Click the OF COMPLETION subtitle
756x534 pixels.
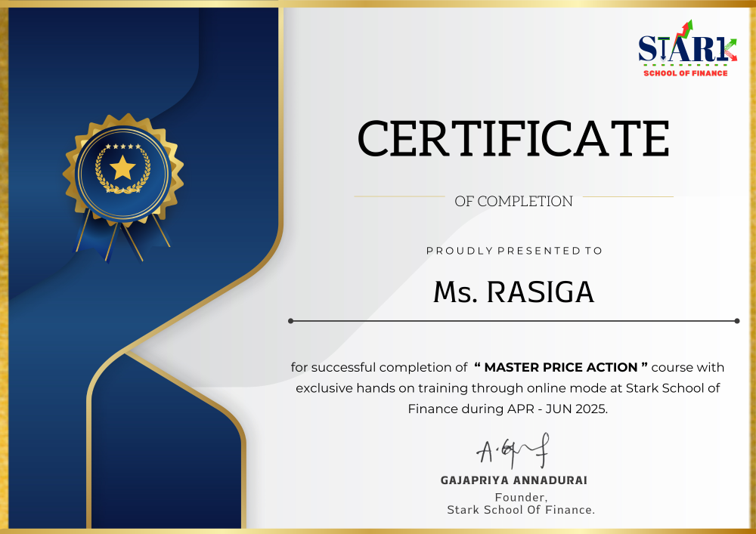click(x=513, y=201)
